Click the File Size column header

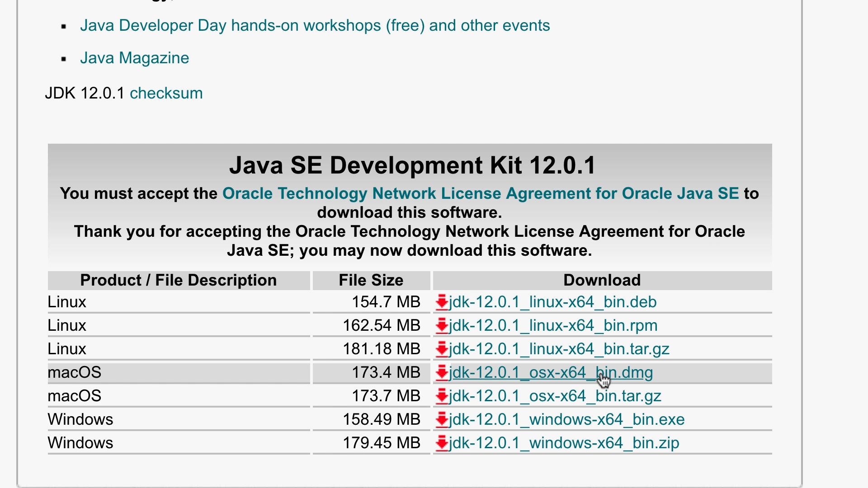371,280
